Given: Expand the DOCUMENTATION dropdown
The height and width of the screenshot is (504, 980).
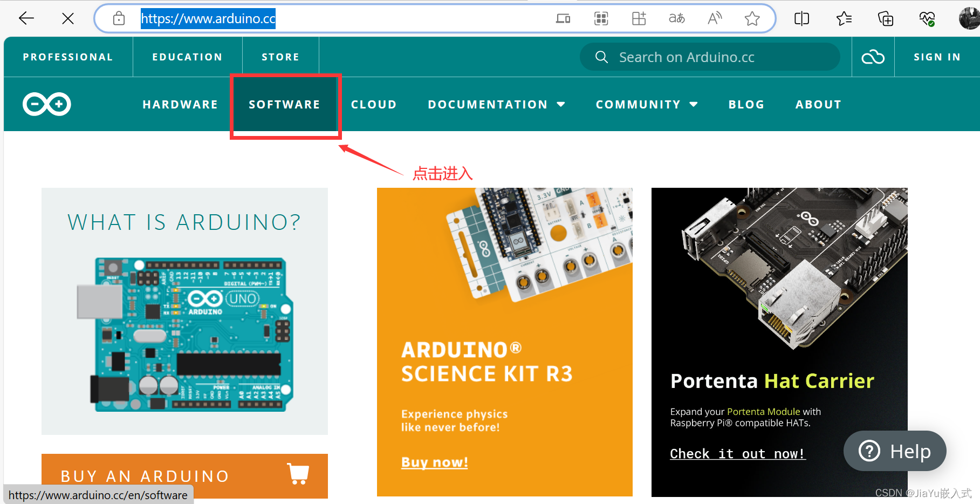Looking at the screenshot, I should (496, 104).
